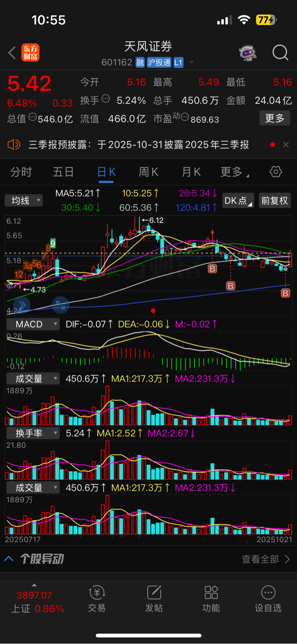The height and width of the screenshot is (644, 297).
Task: Tap the MA5:5.21 value
Action: pyautogui.click(x=78, y=193)
